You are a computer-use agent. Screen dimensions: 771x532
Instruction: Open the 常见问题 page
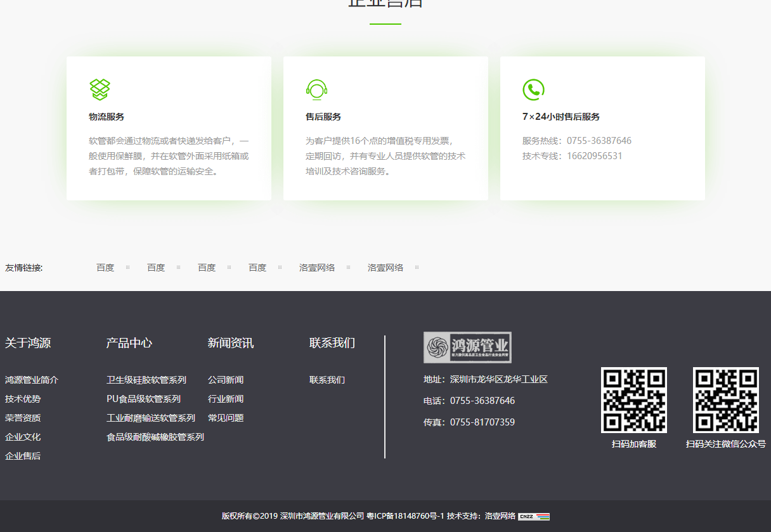pyautogui.click(x=224, y=417)
